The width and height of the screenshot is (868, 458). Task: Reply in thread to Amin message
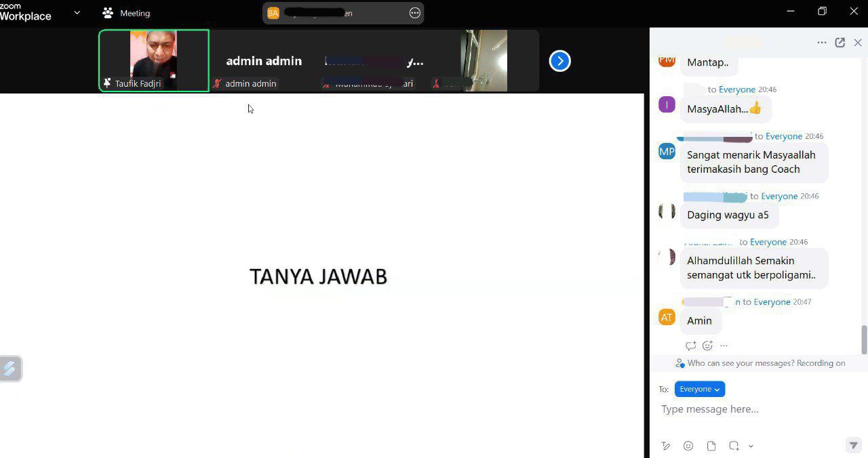pos(691,346)
